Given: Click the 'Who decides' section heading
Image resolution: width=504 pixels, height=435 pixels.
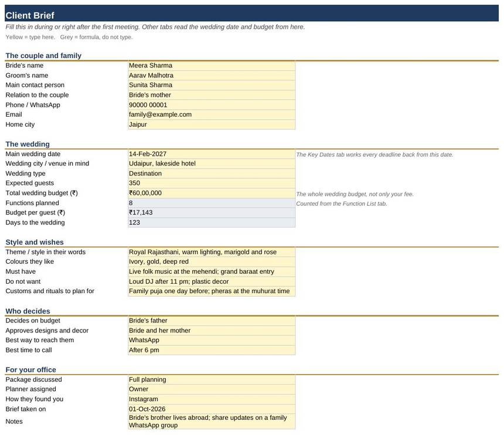Looking at the screenshot, I should (x=28, y=311).
